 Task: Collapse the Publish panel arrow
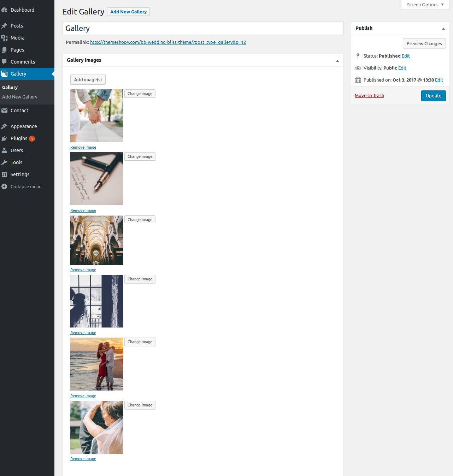click(x=443, y=29)
